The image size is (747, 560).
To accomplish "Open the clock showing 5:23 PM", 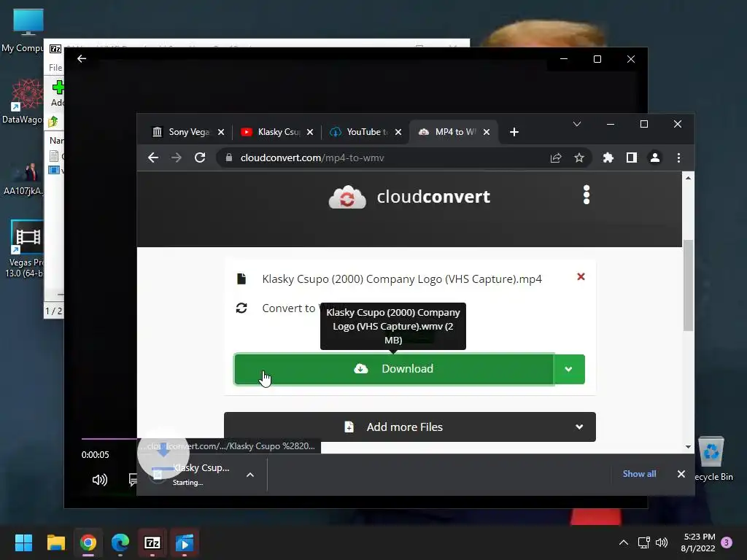I will point(698,542).
